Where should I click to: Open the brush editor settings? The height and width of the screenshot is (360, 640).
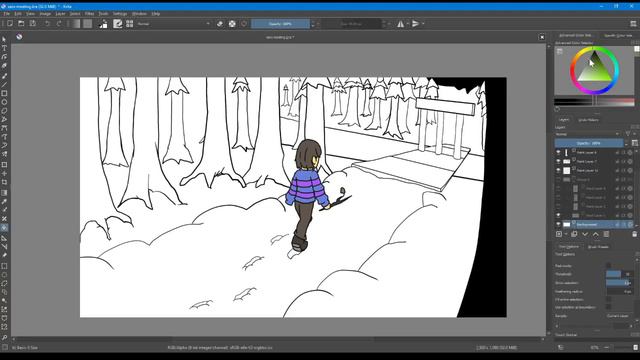(118, 24)
